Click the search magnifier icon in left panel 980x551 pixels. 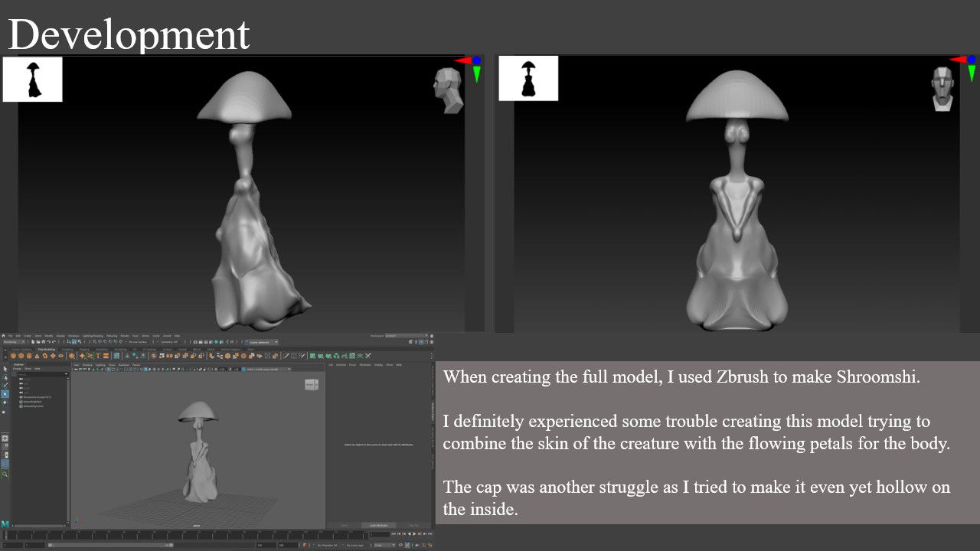(x=5, y=474)
